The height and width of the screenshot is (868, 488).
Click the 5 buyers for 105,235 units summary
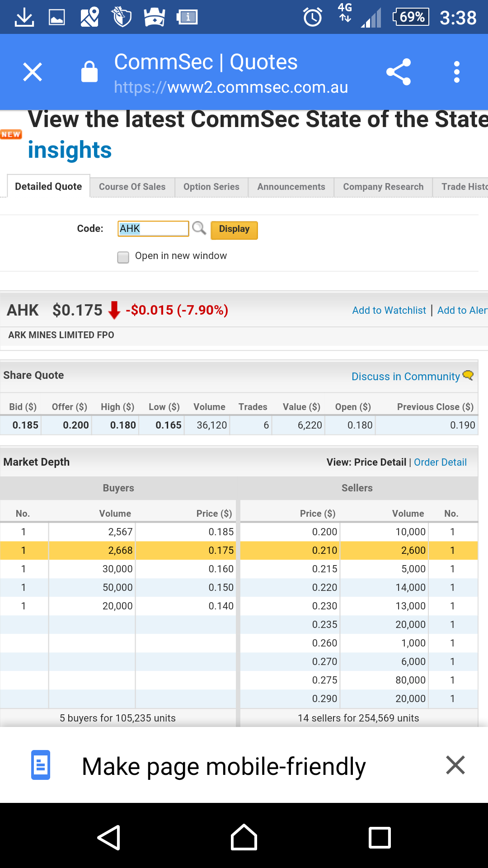tap(117, 718)
